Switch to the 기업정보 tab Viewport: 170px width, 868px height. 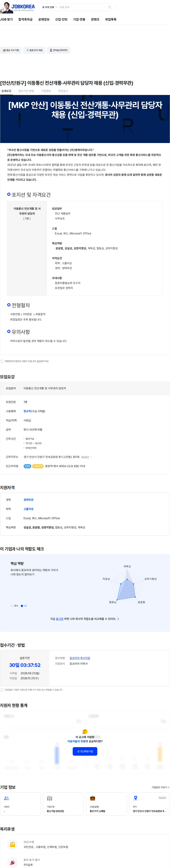pos(46,91)
